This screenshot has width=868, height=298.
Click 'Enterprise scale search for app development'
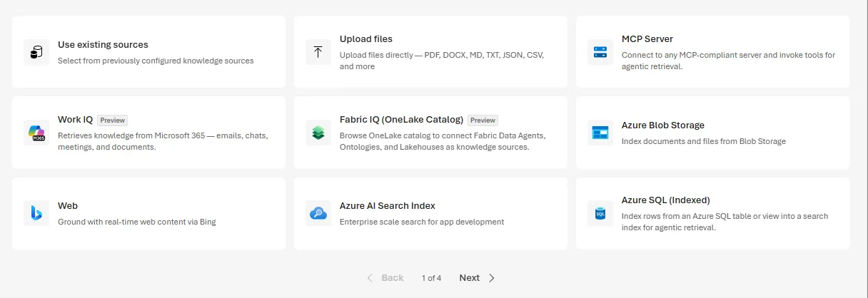point(422,222)
